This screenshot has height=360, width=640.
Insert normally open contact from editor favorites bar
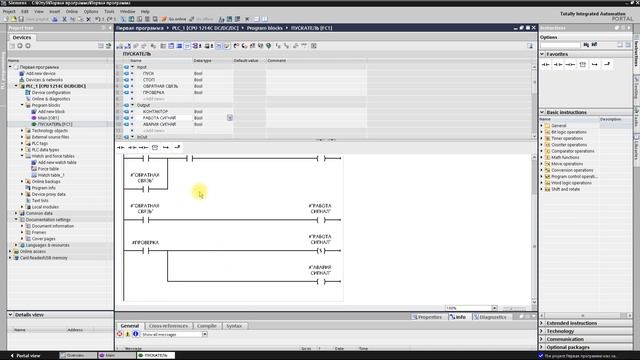(x=121, y=147)
